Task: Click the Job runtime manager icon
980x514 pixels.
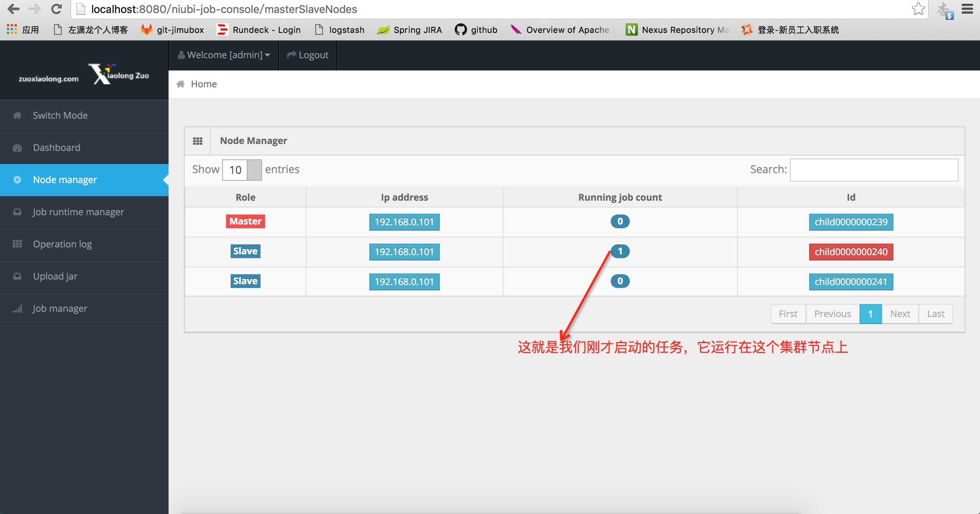Action: (x=17, y=211)
